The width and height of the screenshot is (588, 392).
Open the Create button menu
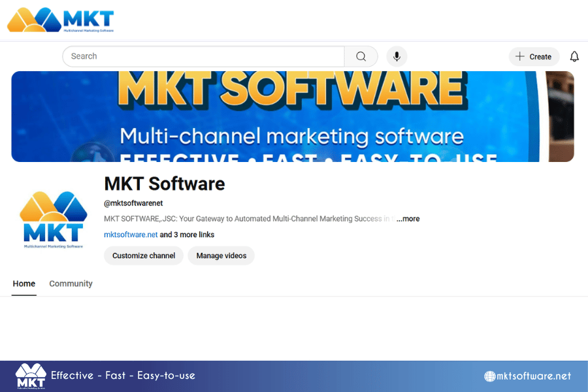pos(534,57)
